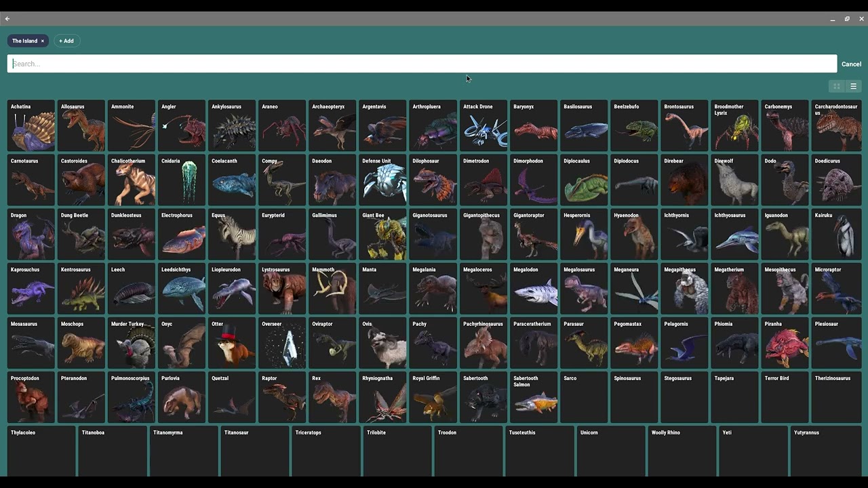This screenshot has width=868, height=488.
Task: Select the Yutyrannus card
Action: point(826,451)
